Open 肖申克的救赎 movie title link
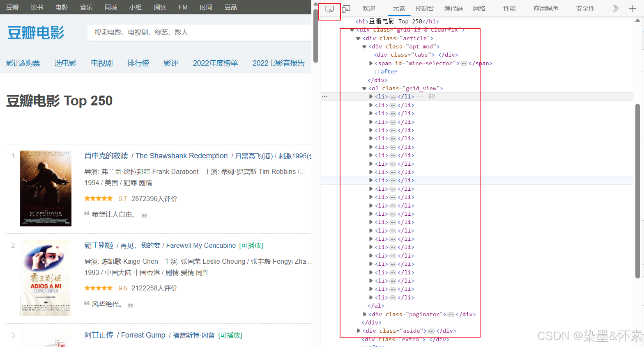 tap(106, 156)
